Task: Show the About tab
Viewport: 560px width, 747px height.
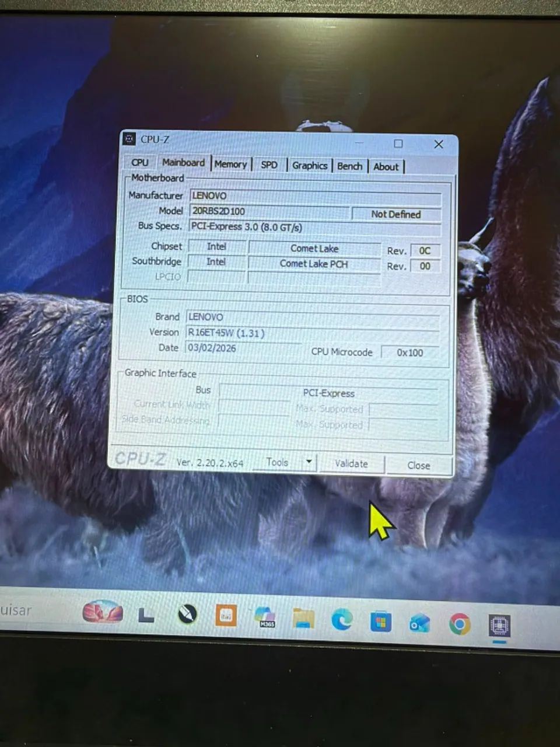Action: [386, 167]
